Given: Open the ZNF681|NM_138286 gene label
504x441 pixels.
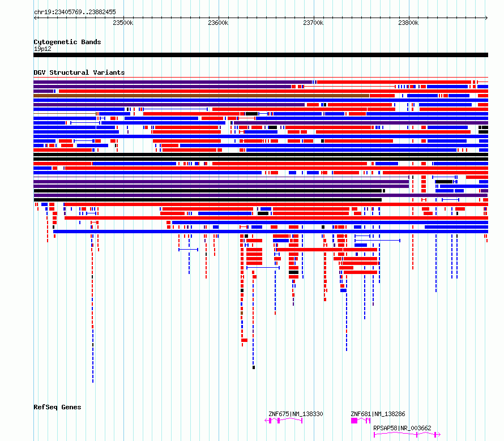Looking at the screenshot, I should pyautogui.click(x=378, y=414).
